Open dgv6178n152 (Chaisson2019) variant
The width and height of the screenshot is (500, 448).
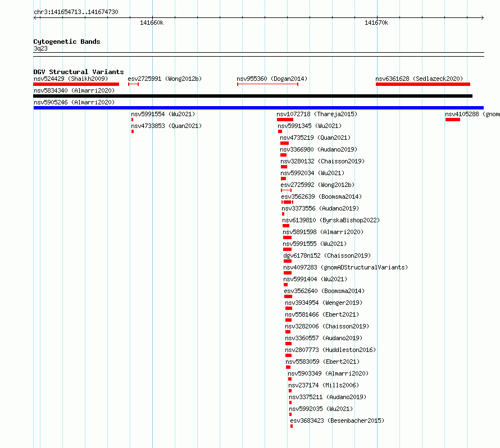[x=327, y=255]
